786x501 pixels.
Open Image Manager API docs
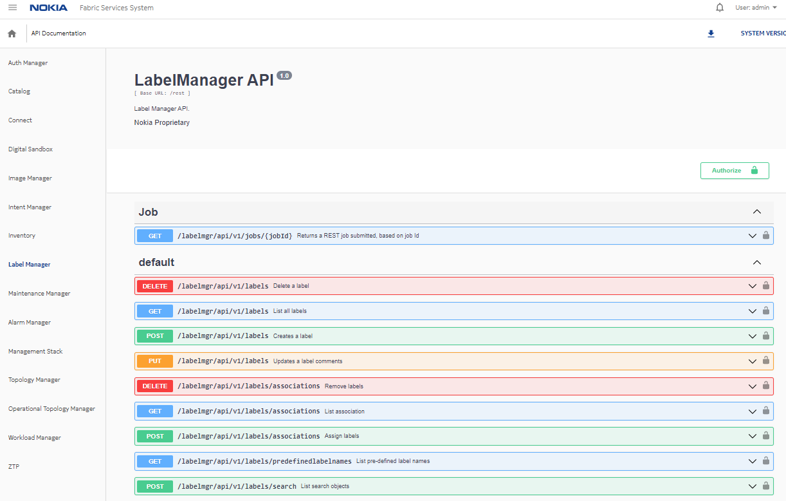click(x=30, y=178)
